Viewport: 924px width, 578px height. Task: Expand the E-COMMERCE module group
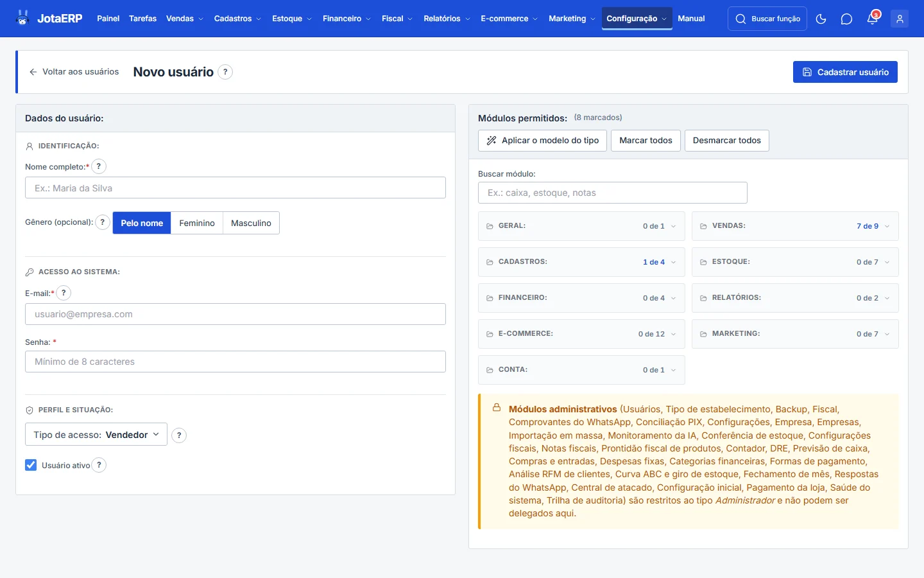tap(581, 334)
